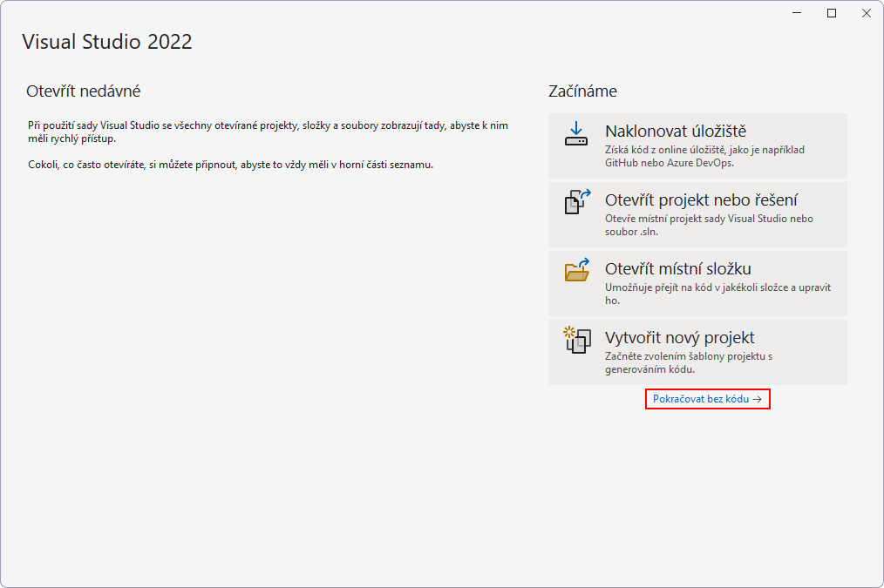Follow the Pokračovat bez kódu link
Image resolution: width=884 pixels, height=588 pixels.
(x=700, y=400)
